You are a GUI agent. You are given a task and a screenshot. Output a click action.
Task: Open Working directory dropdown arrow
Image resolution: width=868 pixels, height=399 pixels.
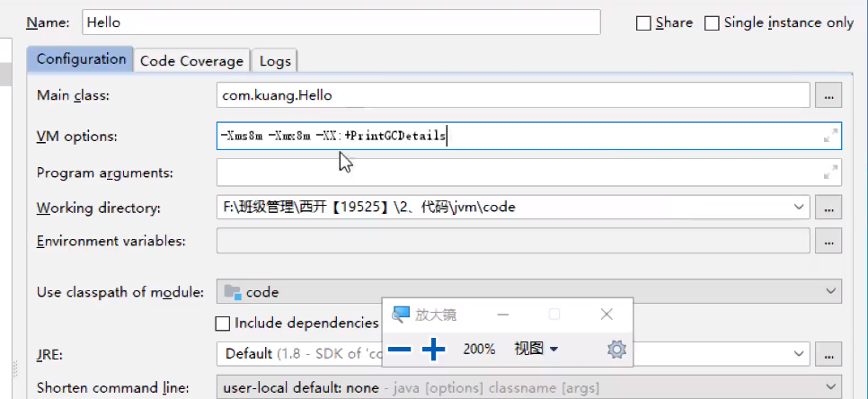798,207
